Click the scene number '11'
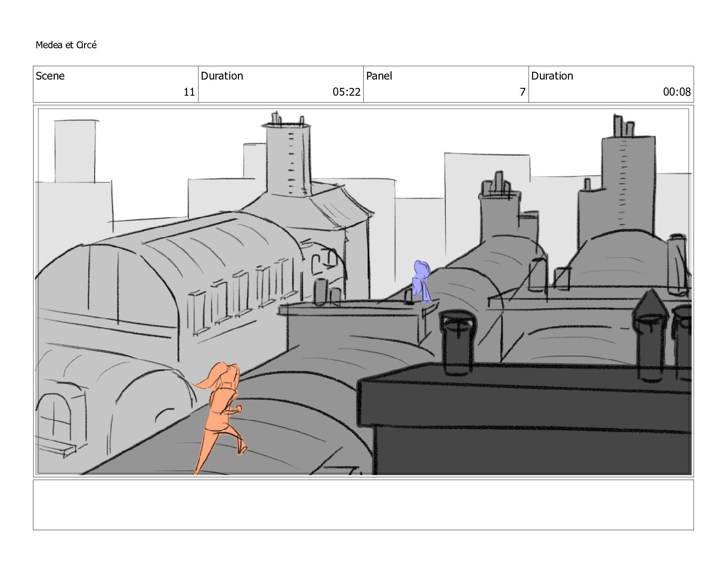 189,92
